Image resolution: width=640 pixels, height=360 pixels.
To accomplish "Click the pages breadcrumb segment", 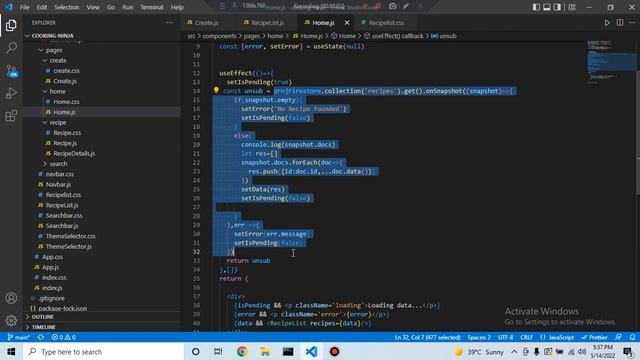I will pyautogui.click(x=252, y=36).
